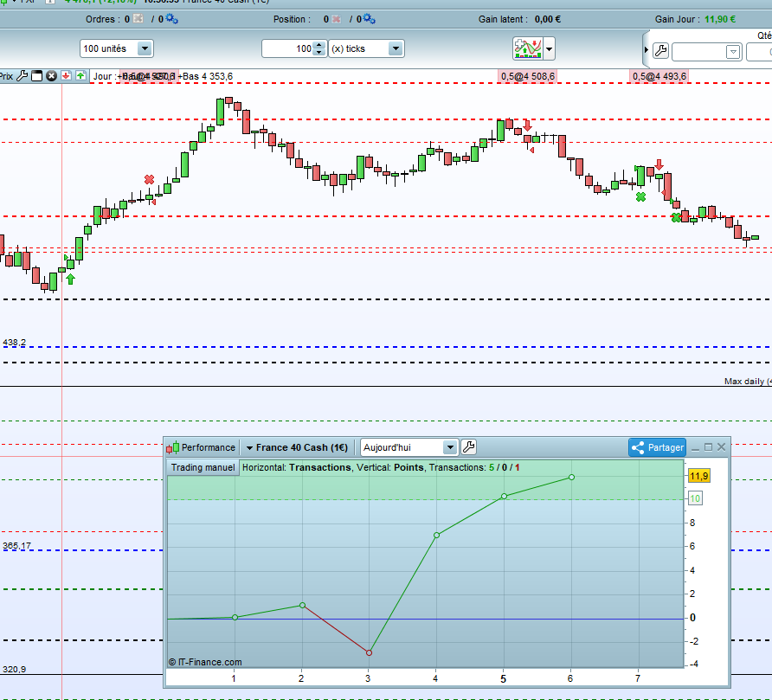Select the Trading manuel tab
Screen dimensions: 772x700
tap(203, 467)
